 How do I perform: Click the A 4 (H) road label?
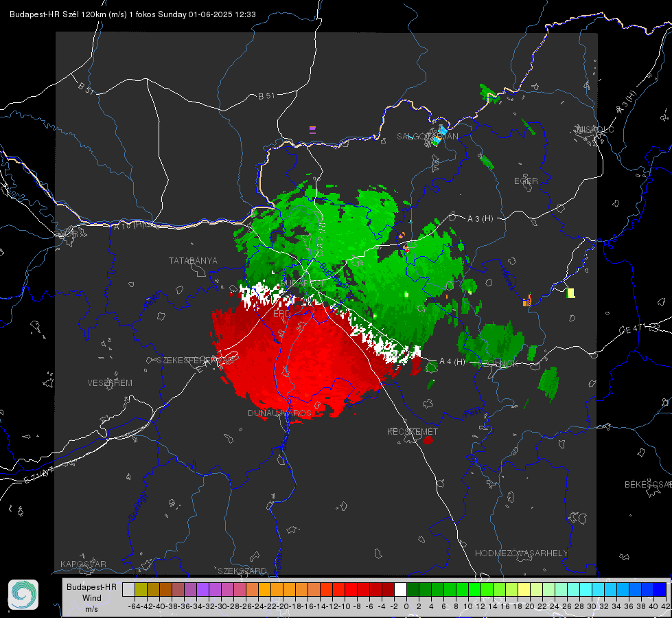(452, 361)
